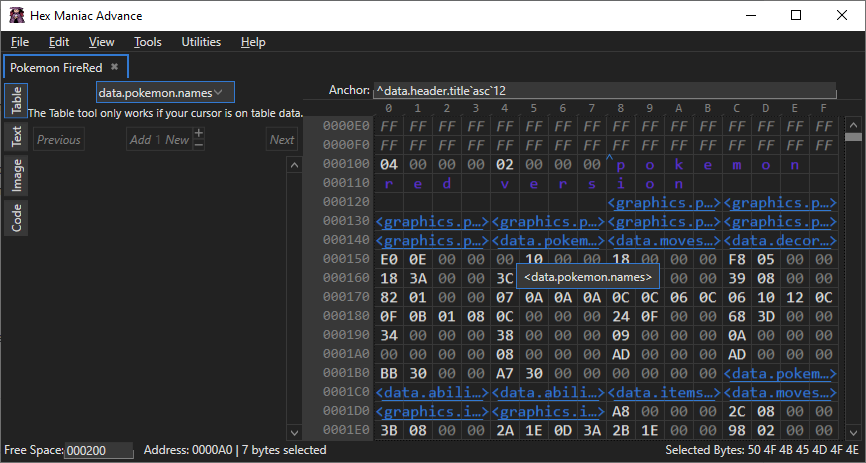Close the Pokemon FireRed tab

coord(114,67)
